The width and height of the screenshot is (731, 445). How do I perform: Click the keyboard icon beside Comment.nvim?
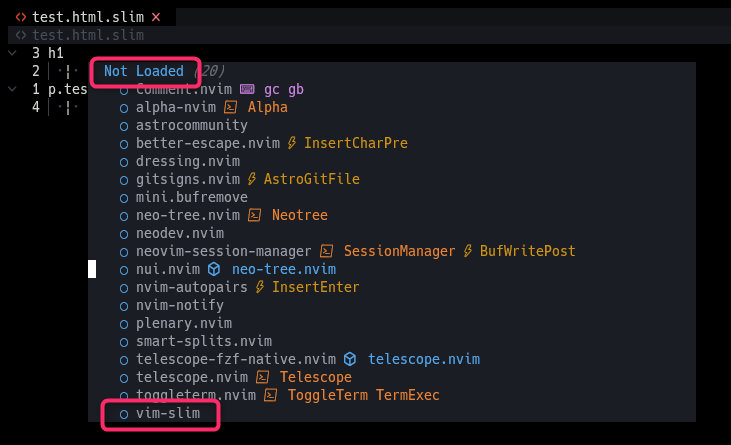[247, 89]
